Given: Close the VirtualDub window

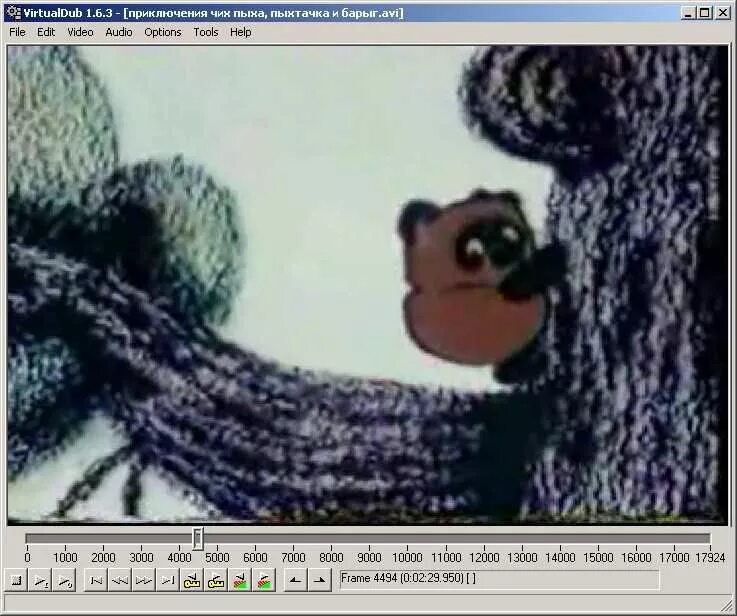Looking at the screenshot, I should click(723, 13).
